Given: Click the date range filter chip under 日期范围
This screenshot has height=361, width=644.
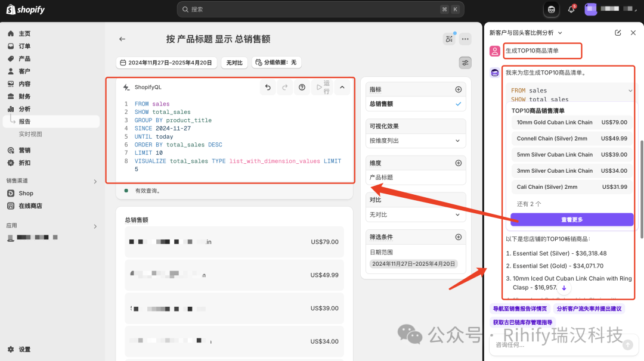Looking at the screenshot, I should point(414,264).
